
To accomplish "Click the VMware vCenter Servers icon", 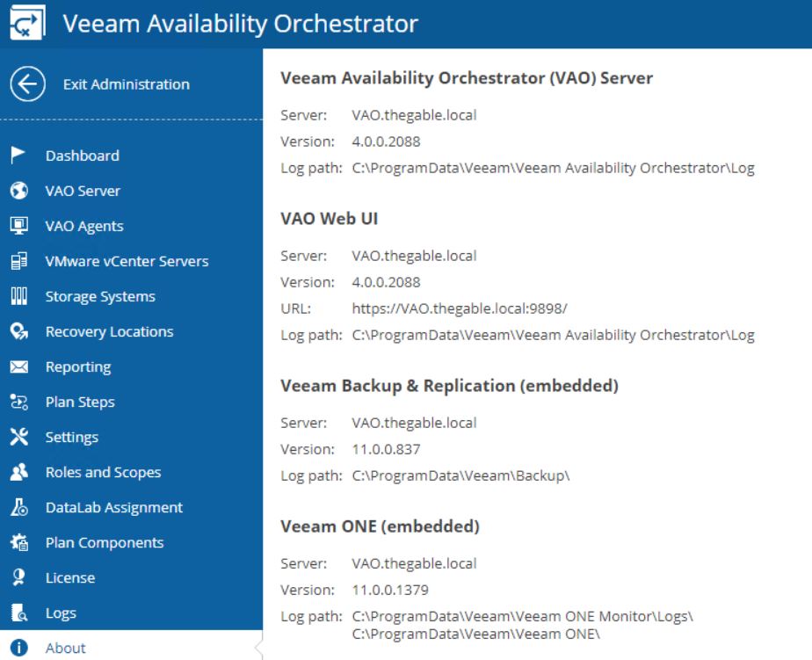I will click(19, 261).
